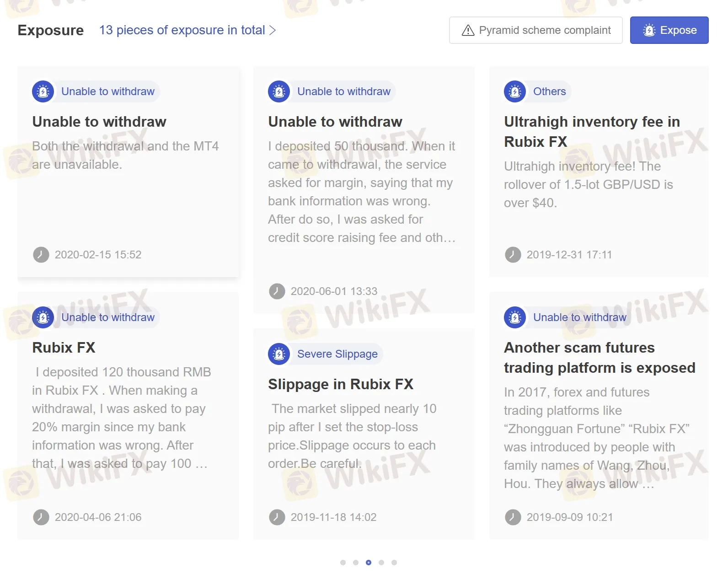Image resolution: width=728 pixels, height=579 pixels.
Task: Click the Exposure section heading
Action: click(x=51, y=30)
